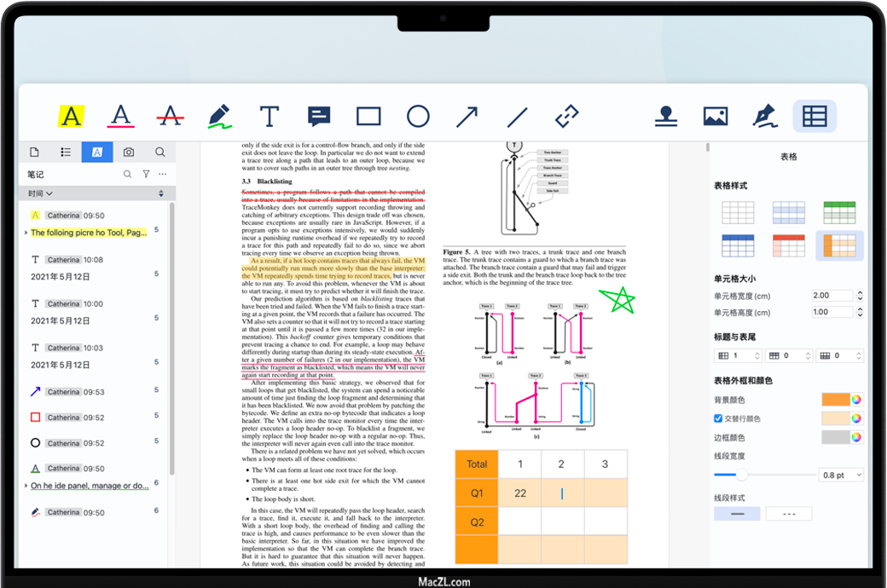Open the Stamp tool
This screenshot has height=588, width=887.
[x=666, y=117]
